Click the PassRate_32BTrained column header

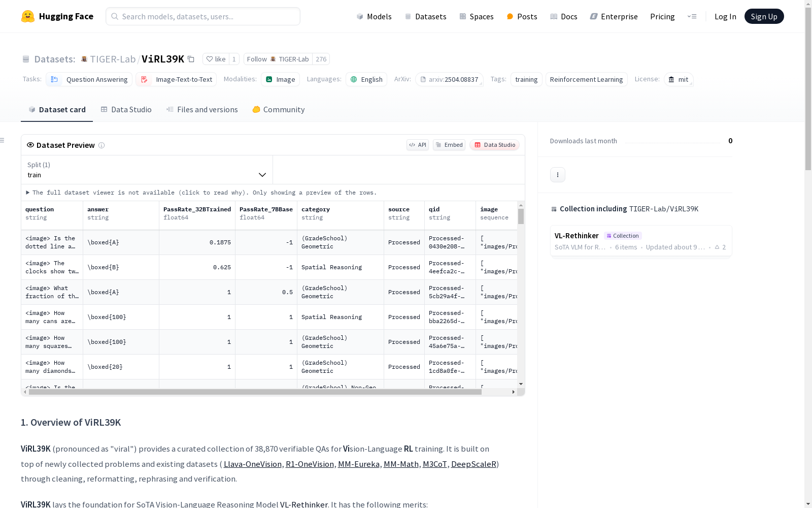point(197,215)
